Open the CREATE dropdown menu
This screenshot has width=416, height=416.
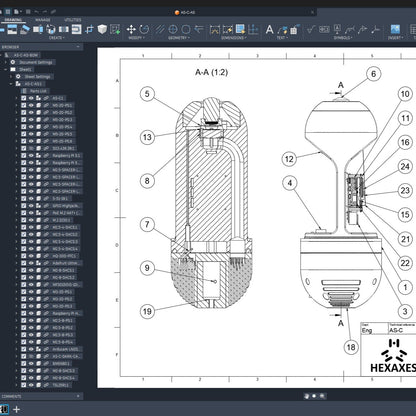tap(57, 38)
